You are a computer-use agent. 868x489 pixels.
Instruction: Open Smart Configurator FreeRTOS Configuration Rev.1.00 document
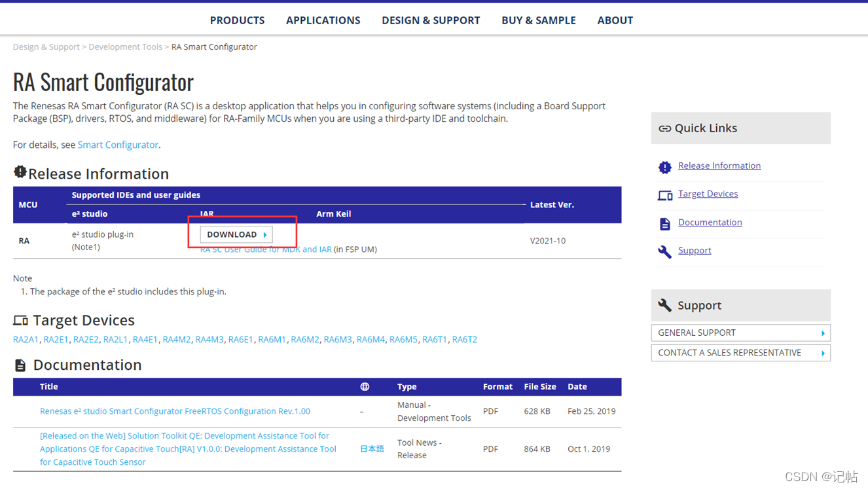(x=175, y=411)
